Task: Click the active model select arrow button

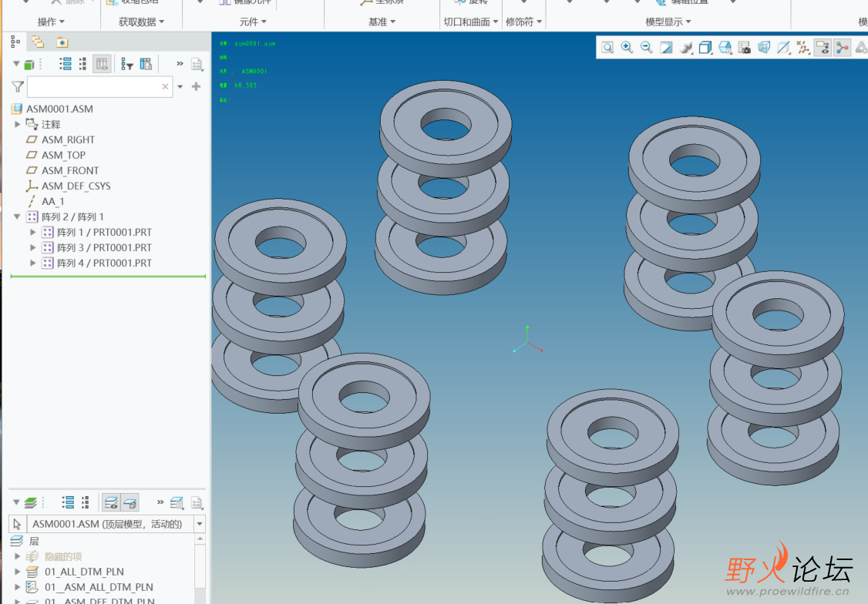Action: (x=18, y=524)
